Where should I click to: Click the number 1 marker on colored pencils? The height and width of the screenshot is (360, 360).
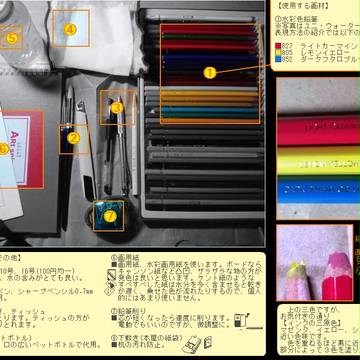pos(210,73)
